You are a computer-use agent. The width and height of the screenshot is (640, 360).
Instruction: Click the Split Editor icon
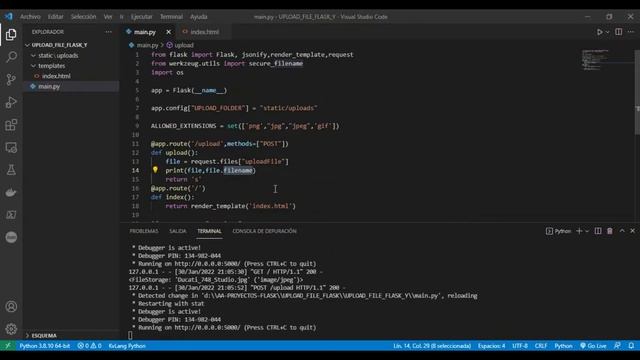pos(619,32)
